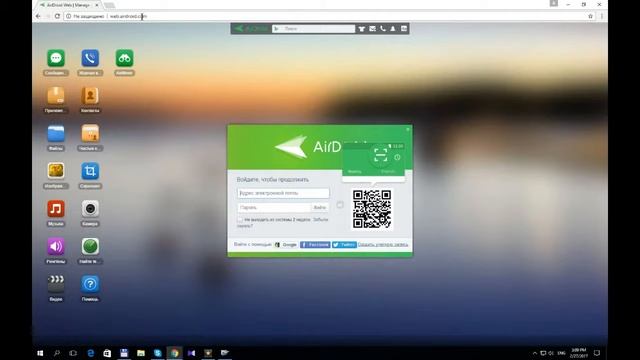Image resolution: width=640 pixels, height=360 pixels.
Task: Click the password input field
Action: [x=274, y=207]
